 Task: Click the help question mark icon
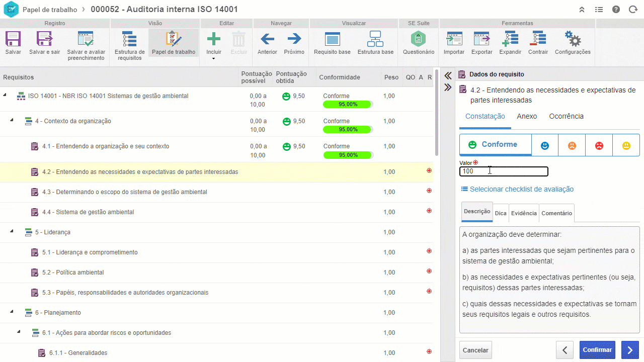616,10
